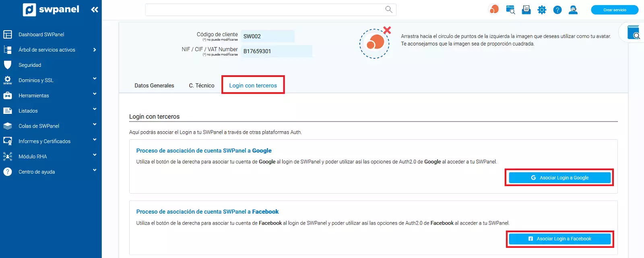Click the search-window icon in top toolbar
The image size is (644, 258).
510,10
